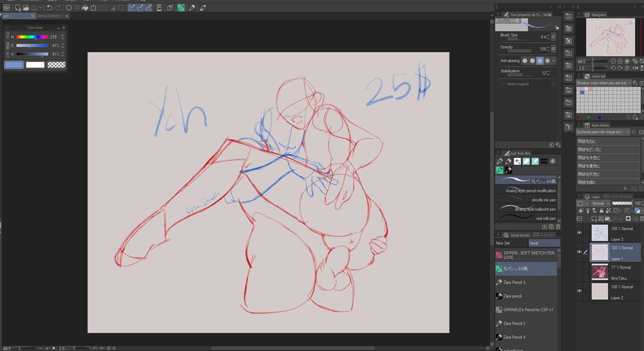Image resolution: width=644 pixels, height=351 pixels.
Task: Select the transparent color swatch
Action: (56, 65)
